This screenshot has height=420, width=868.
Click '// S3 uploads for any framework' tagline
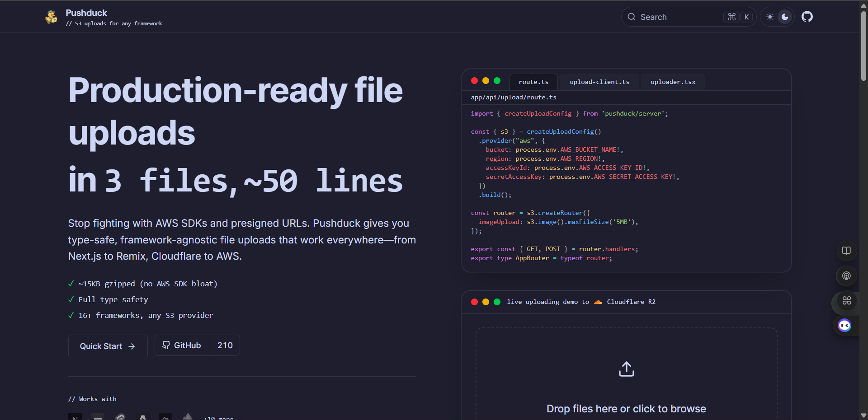click(x=114, y=23)
